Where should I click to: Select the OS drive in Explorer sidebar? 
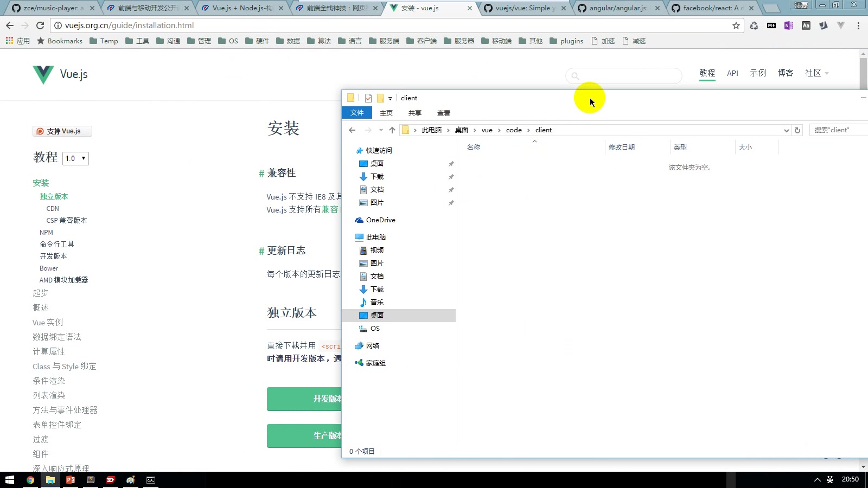point(369,329)
